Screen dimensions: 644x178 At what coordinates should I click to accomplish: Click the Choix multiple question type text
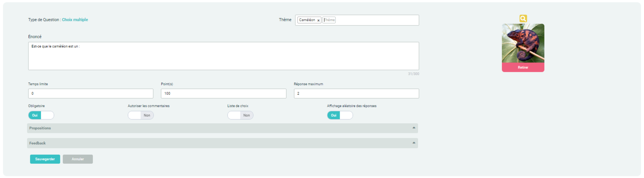click(75, 20)
